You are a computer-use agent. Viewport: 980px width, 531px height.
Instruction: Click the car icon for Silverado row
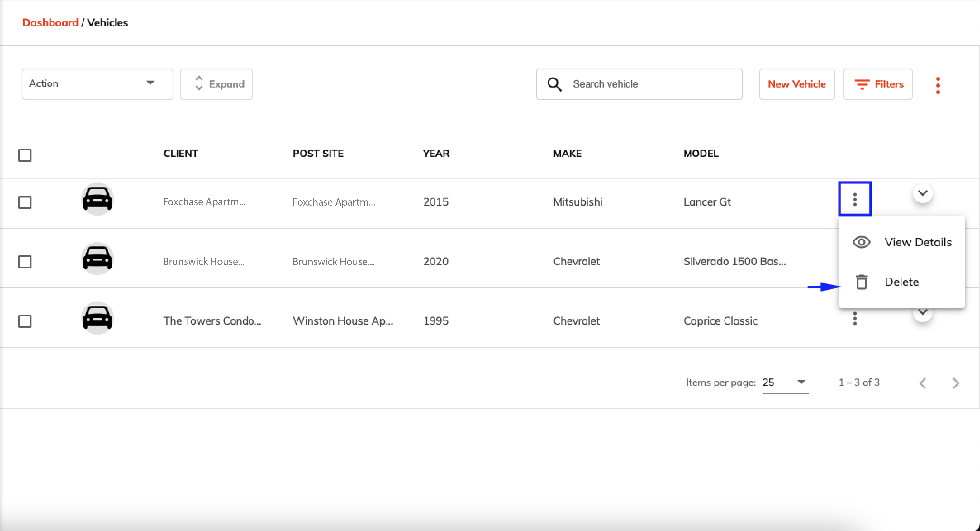click(97, 259)
